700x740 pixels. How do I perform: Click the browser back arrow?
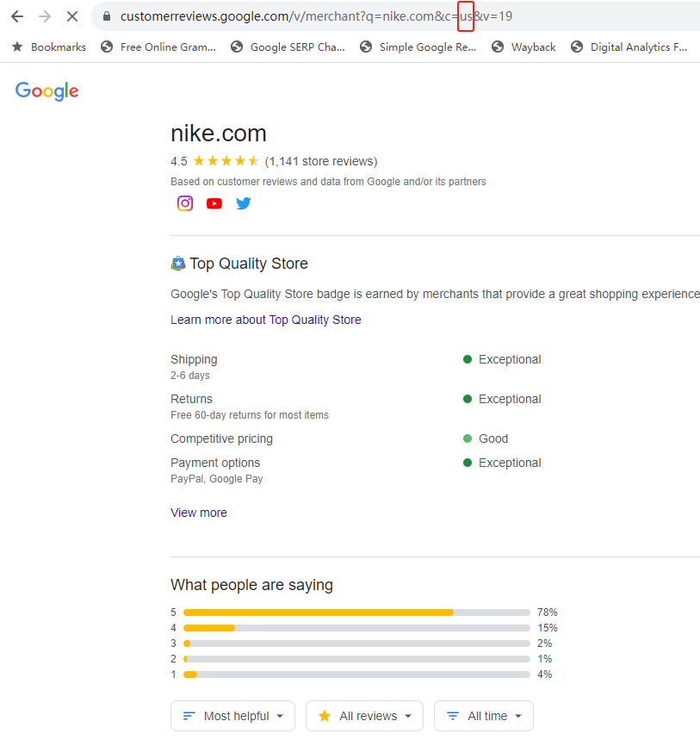coord(17,16)
